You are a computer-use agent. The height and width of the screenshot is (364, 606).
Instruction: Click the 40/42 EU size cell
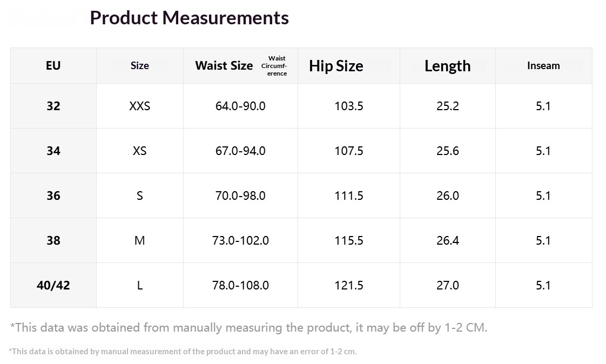pyautogui.click(x=53, y=285)
